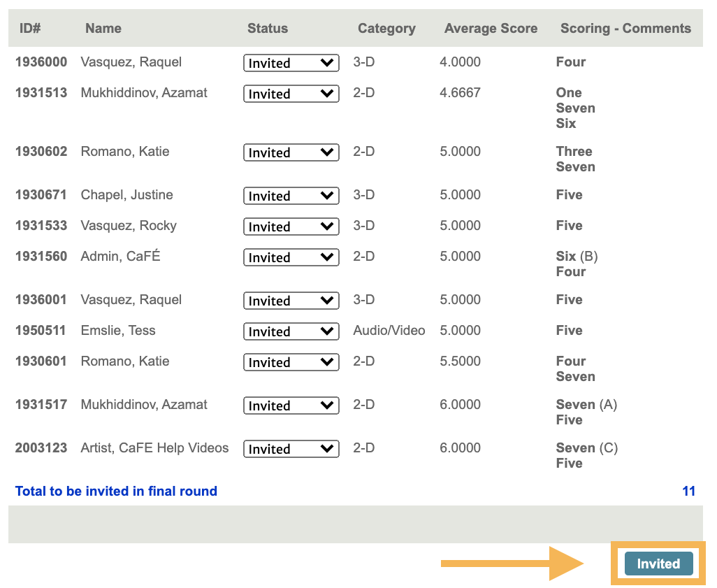Click the Audio/Video category cell

(x=389, y=330)
